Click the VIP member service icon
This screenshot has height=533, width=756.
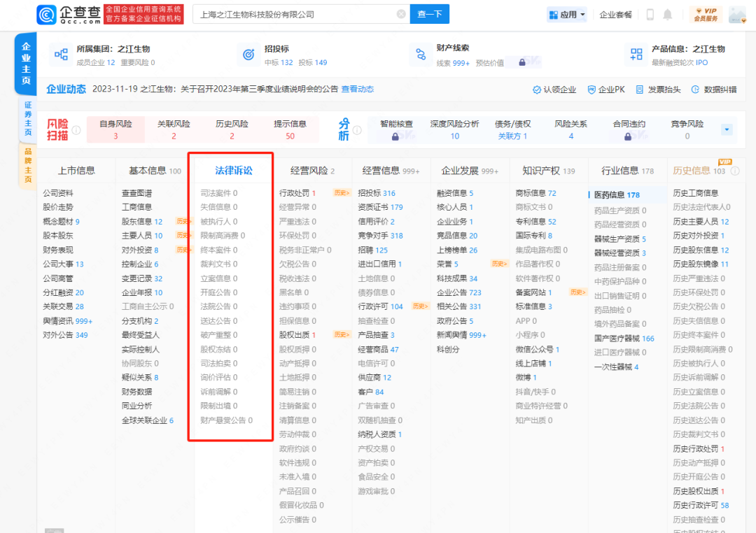(x=706, y=15)
